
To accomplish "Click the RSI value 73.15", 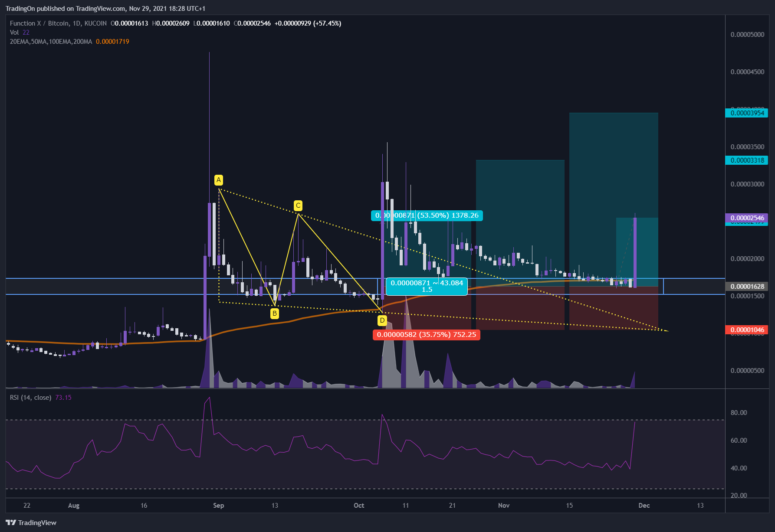I will click(x=63, y=398).
